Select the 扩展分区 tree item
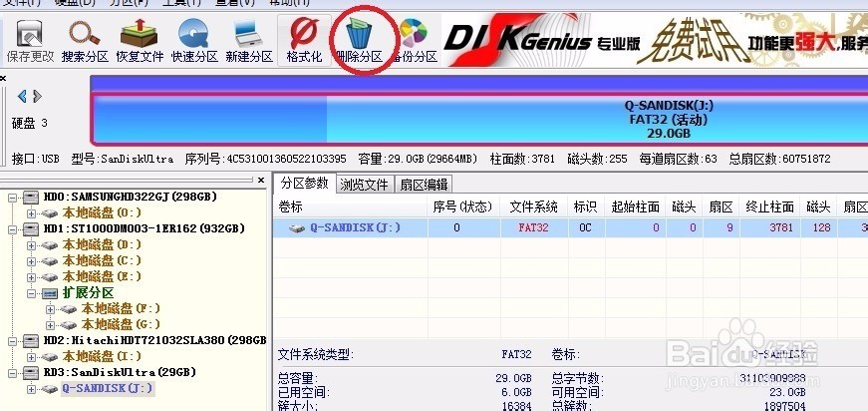868x411 pixels. pyautogui.click(x=88, y=292)
